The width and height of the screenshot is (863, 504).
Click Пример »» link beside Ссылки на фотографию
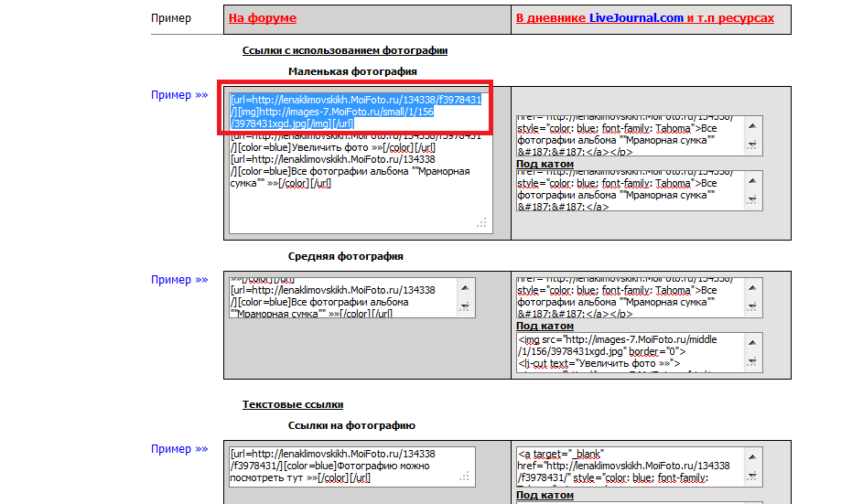[179, 449]
